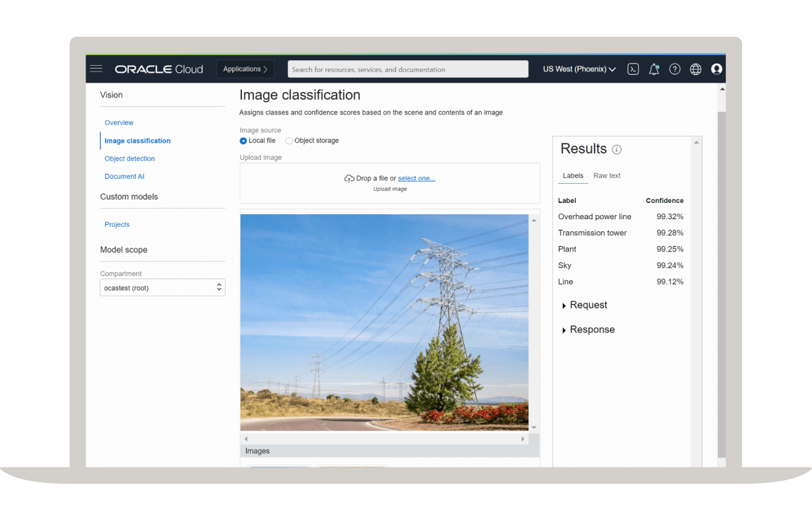Switch to the Raw text tab
The image size is (812, 512).
point(607,176)
